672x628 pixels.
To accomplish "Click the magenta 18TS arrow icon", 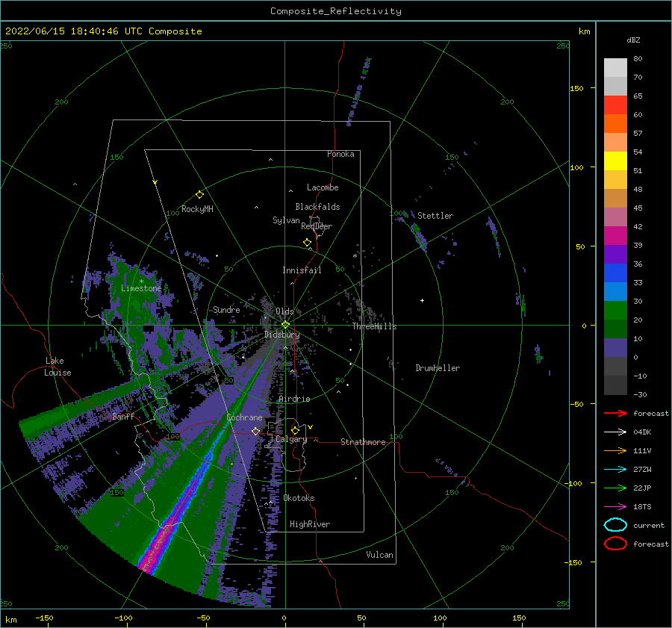I will pos(615,506).
